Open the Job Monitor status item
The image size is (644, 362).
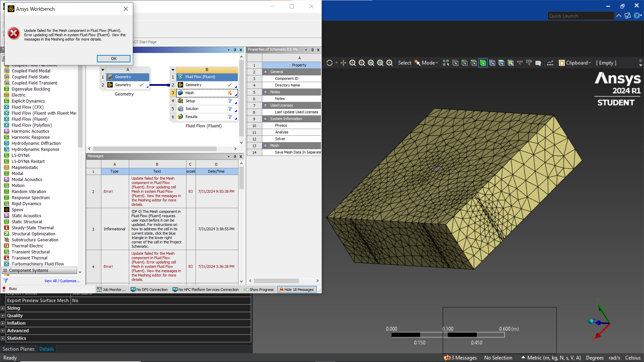[x=111, y=290]
